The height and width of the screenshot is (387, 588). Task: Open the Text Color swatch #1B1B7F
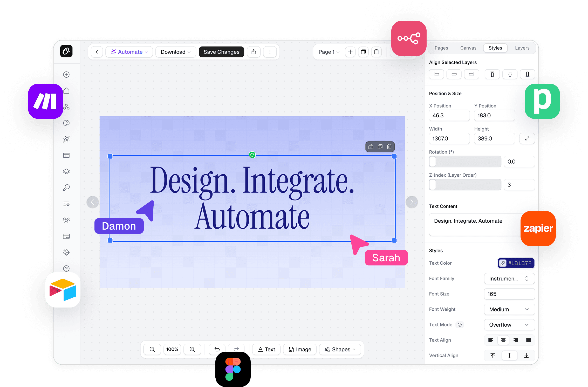[x=516, y=263]
